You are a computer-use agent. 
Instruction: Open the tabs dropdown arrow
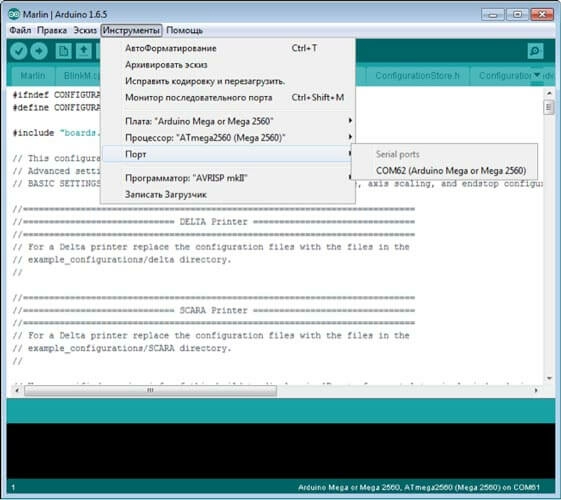(537, 75)
